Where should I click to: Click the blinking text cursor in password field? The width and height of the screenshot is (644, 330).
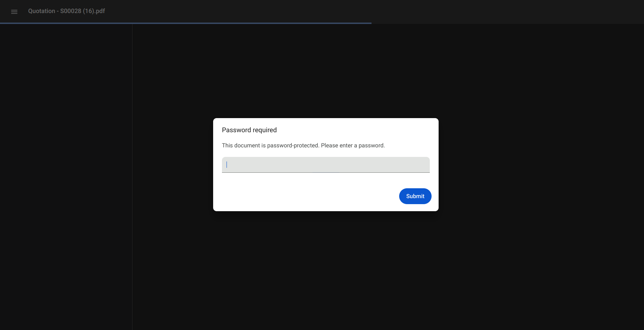pos(227,165)
